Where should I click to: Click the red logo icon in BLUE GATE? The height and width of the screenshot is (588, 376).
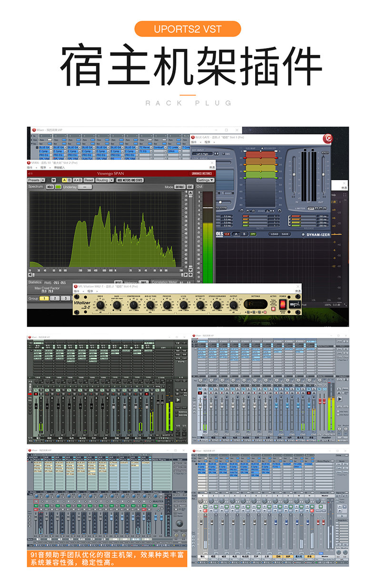[x=328, y=139]
